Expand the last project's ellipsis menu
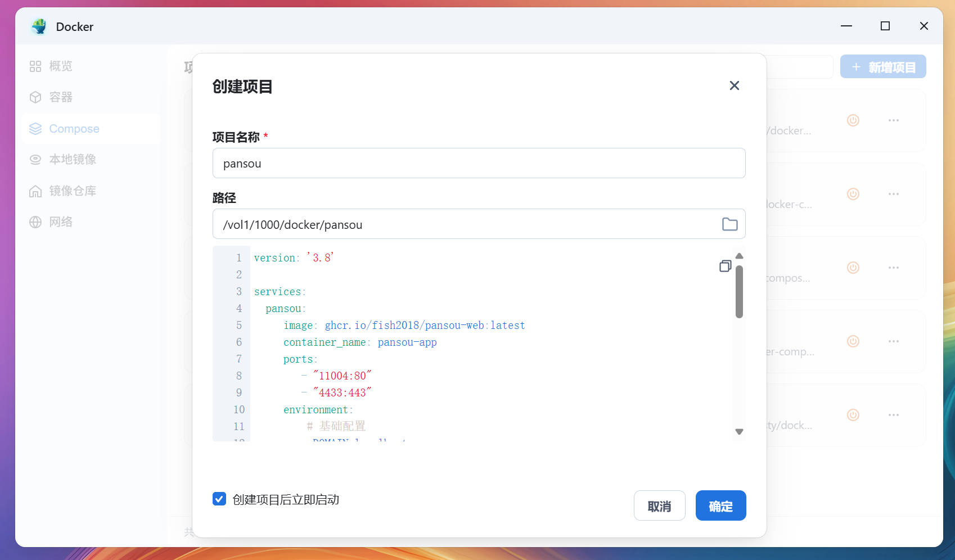The height and width of the screenshot is (560, 955). [x=893, y=415]
